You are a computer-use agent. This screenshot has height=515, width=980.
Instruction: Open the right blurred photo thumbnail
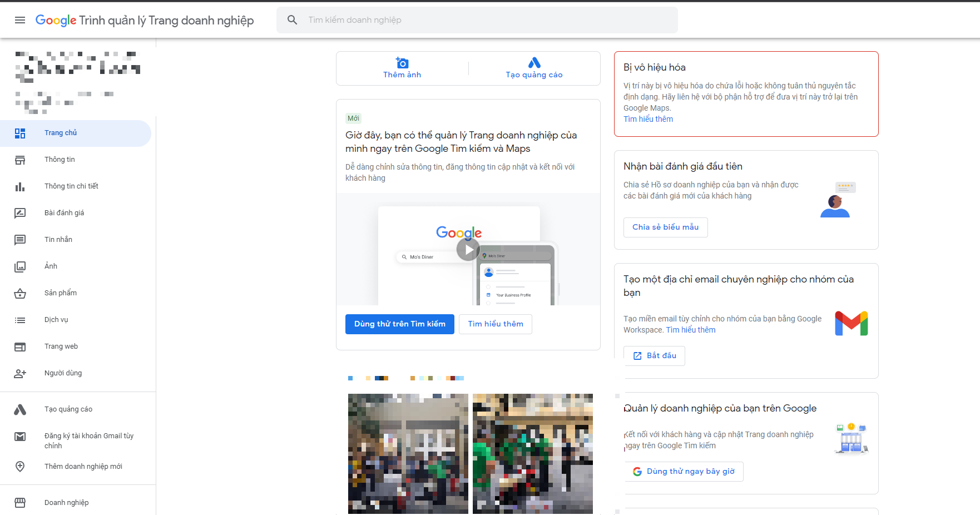(x=533, y=454)
